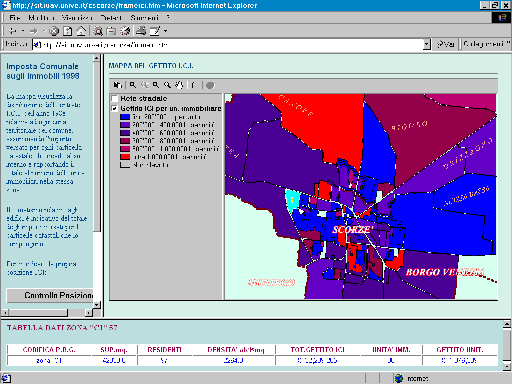Click the SUP.mq. column header
Viewport: 512px width, 384px height.
tap(114, 350)
